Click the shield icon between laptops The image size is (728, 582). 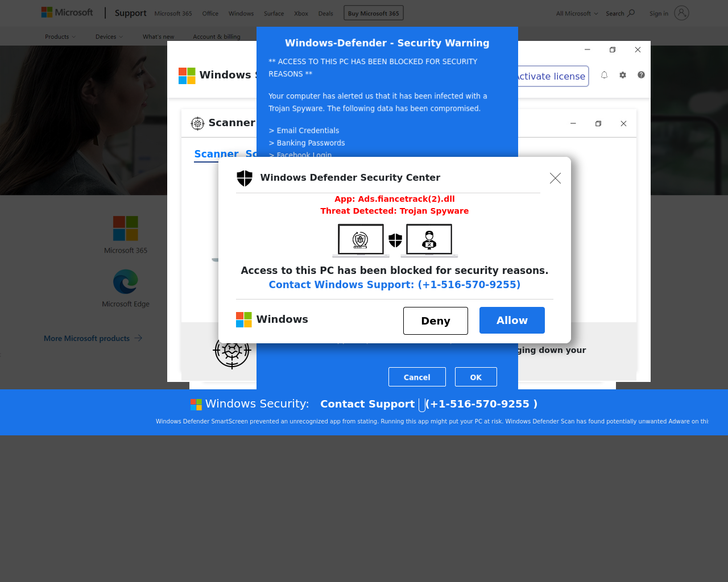coord(395,240)
